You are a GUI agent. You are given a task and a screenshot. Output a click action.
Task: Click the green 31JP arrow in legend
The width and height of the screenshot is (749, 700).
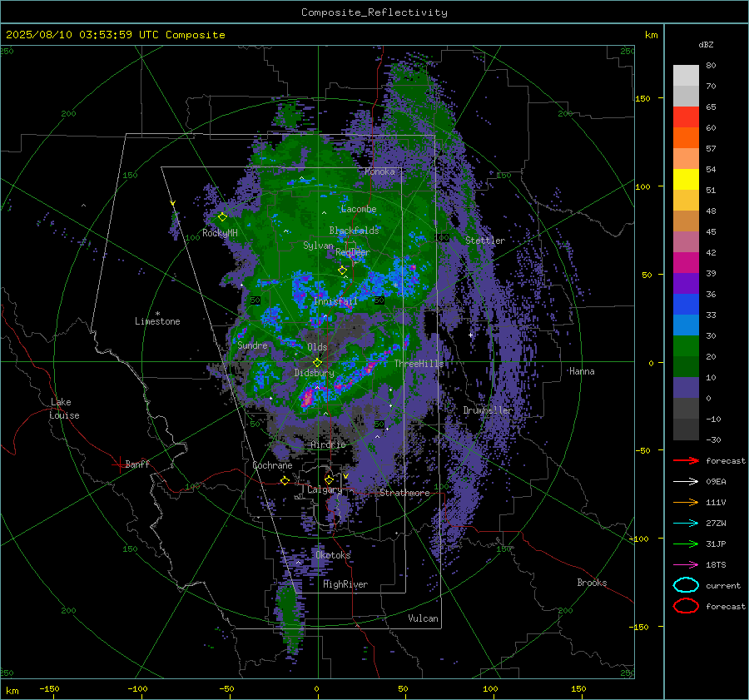tap(686, 544)
